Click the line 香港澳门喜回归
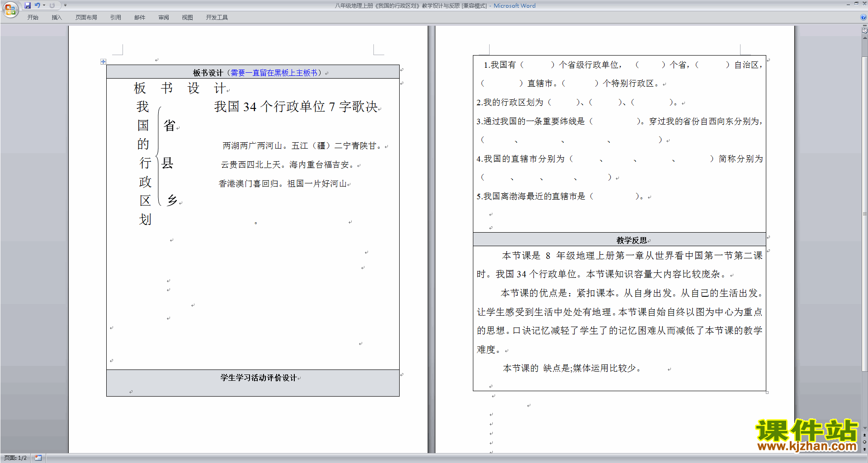This screenshot has width=868, height=463. pyautogui.click(x=249, y=184)
